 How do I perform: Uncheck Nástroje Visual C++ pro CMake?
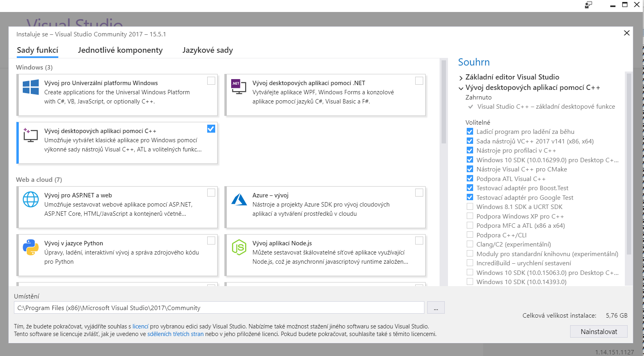tap(470, 169)
